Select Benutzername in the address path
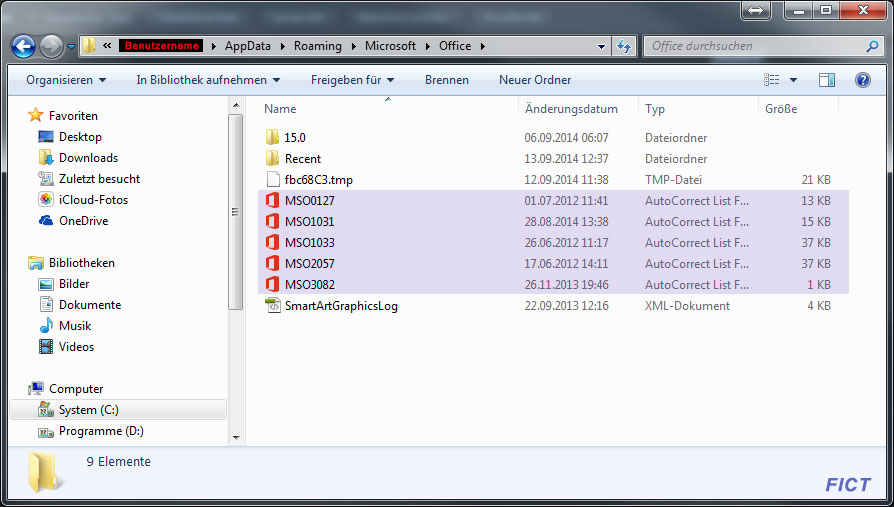894x507 pixels. (161, 46)
